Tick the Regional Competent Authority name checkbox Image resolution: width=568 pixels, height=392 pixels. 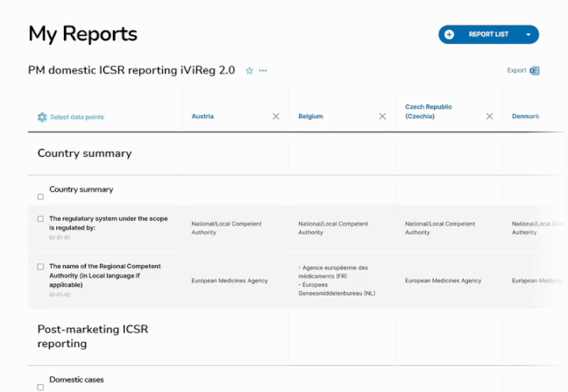[40, 267]
